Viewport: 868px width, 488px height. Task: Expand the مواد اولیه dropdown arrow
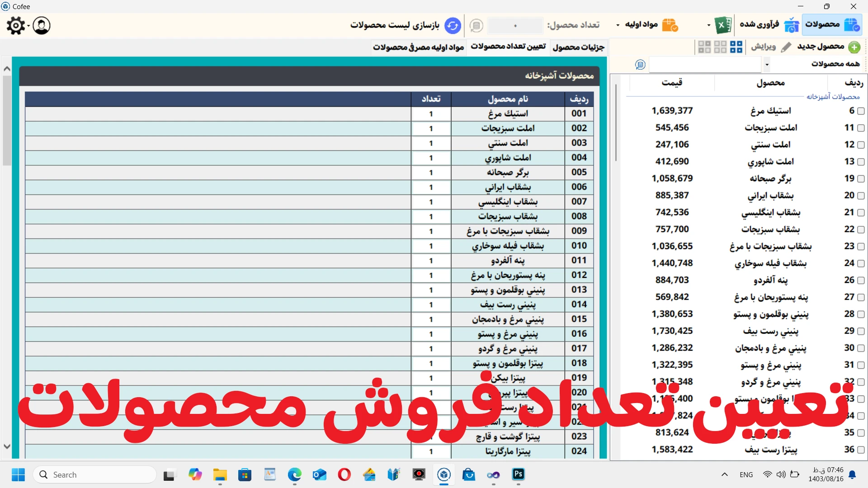click(618, 25)
